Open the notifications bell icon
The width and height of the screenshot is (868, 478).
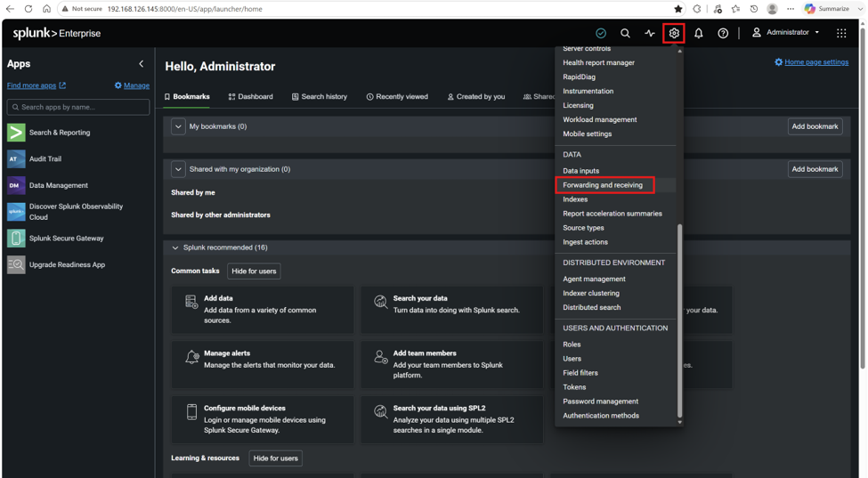pos(699,33)
